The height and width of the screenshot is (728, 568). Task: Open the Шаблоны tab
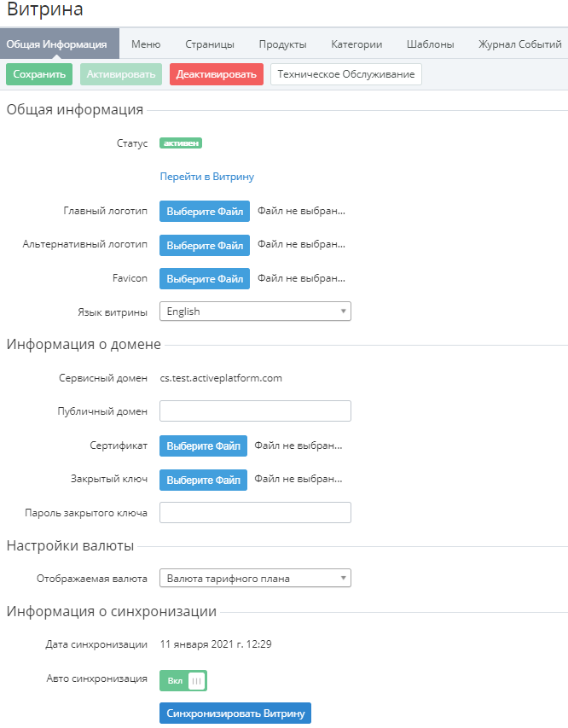(431, 44)
